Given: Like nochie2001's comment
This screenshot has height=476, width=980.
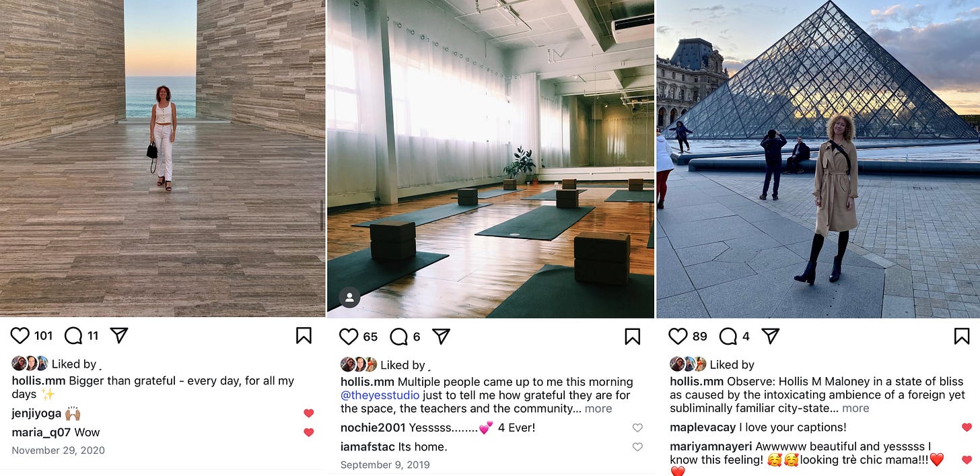Looking at the screenshot, I should pos(637,428).
